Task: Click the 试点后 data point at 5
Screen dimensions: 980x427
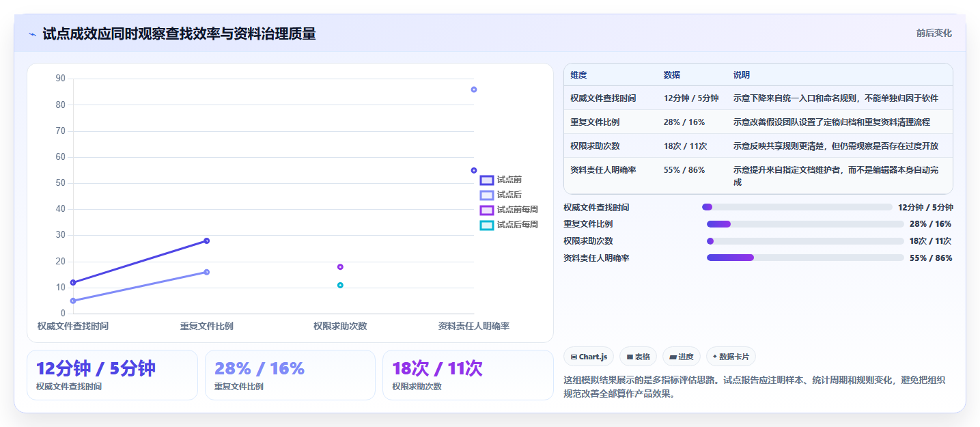Action: click(73, 301)
